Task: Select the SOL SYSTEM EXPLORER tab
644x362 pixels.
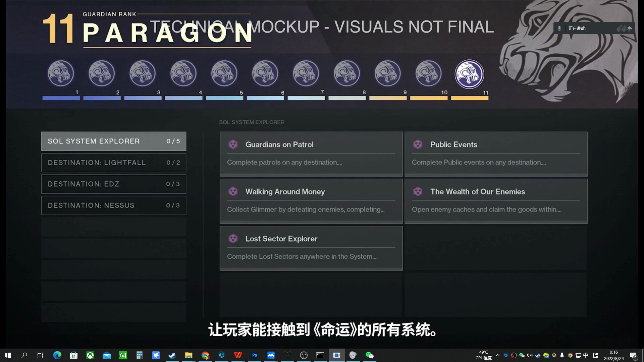Action: [x=114, y=141]
